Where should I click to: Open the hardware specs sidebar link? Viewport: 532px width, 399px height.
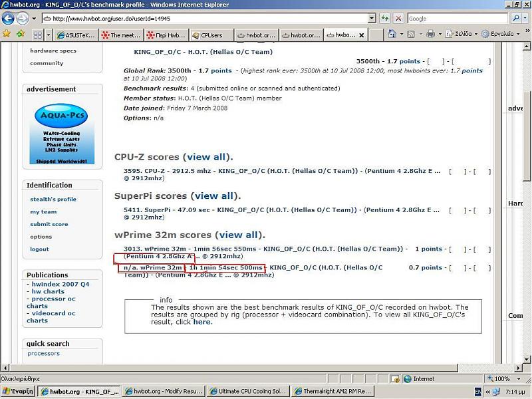[x=53, y=51]
